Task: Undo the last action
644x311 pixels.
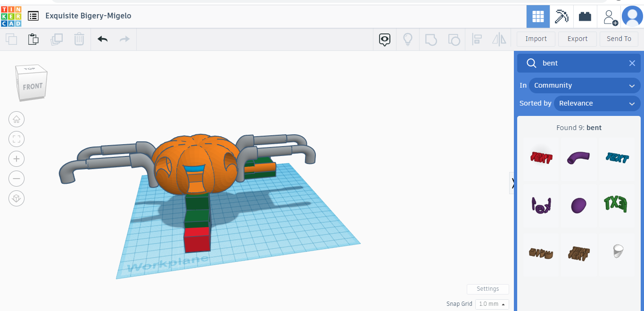Action: (102, 39)
